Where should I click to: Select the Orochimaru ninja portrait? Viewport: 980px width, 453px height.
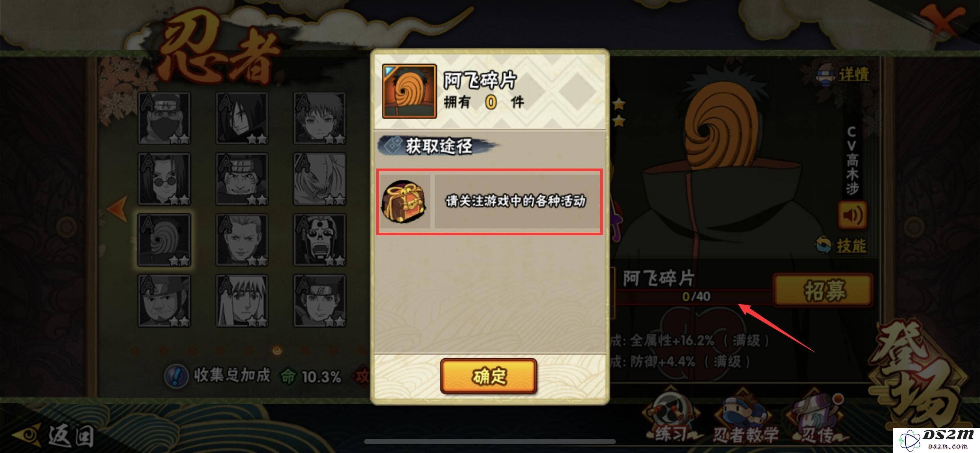coord(242,119)
